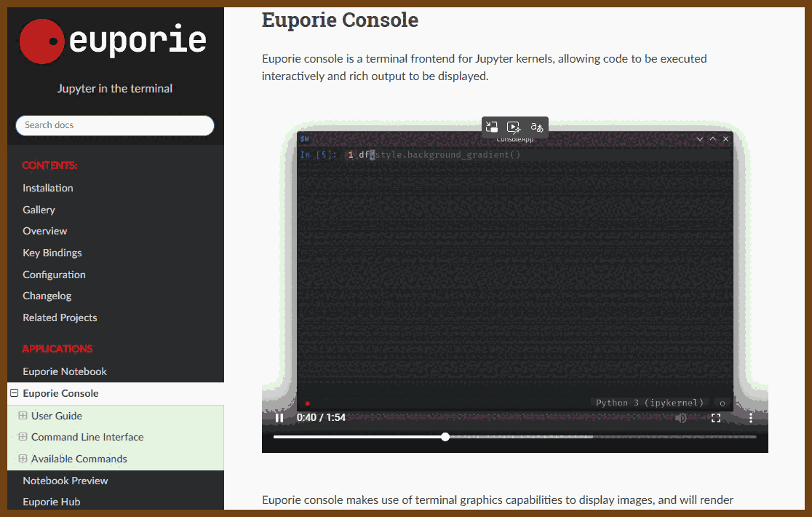Image resolution: width=812 pixels, height=517 pixels.
Task: Open video in picture-in-picture overlay icon
Action: coord(492,127)
